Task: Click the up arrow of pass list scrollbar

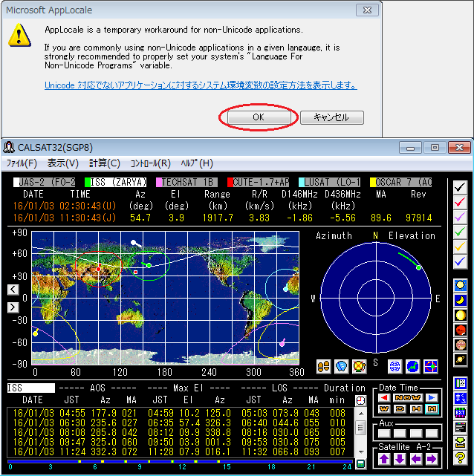Action: coord(361,414)
